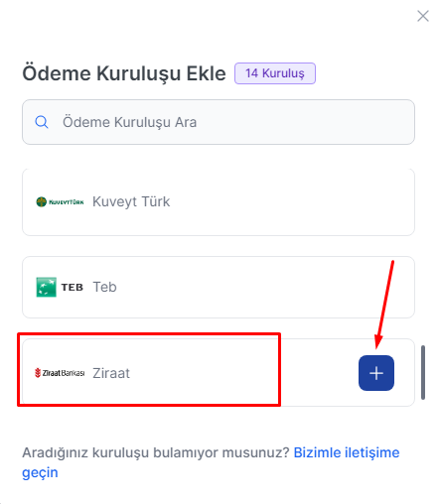Image resolution: width=440 pixels, height=504 pixels.
Task: Click the Kuveyt Türk round green emblem
Action: pos(42,201)
